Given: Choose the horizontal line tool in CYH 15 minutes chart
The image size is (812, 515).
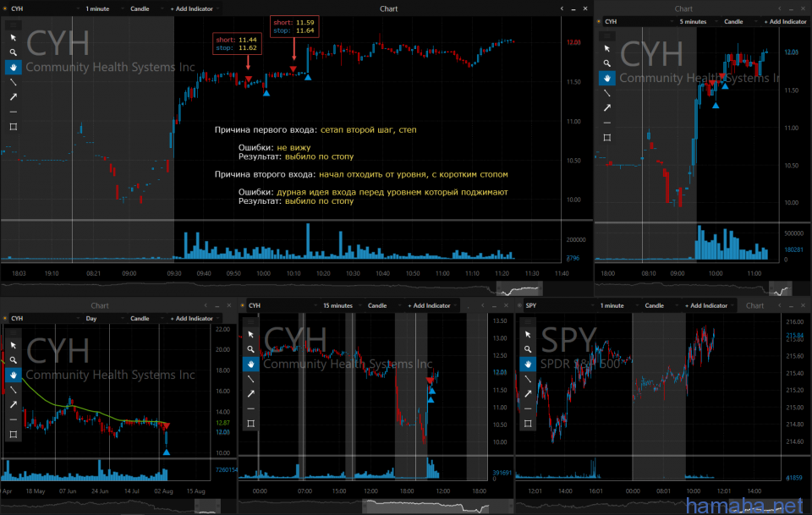Looking at the screenshot, I should click(x=250, y=409).
